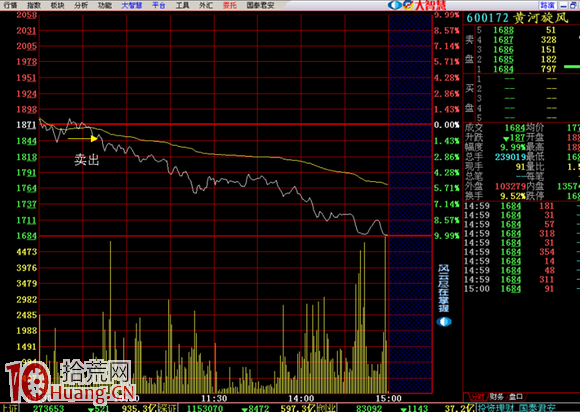Select the tick row with volume 311
Image resolution: width=580 pixels, height=412 pixels.
pos(522,280)
